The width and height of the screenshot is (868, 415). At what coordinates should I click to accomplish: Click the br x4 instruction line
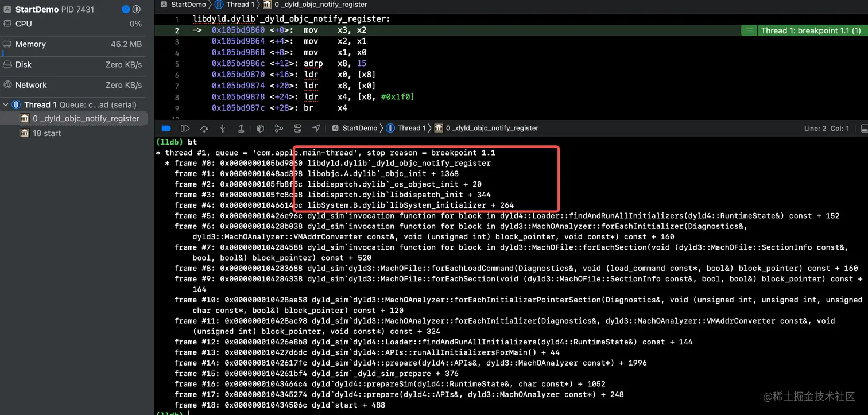pyautogui.click(x=325, y=108)
